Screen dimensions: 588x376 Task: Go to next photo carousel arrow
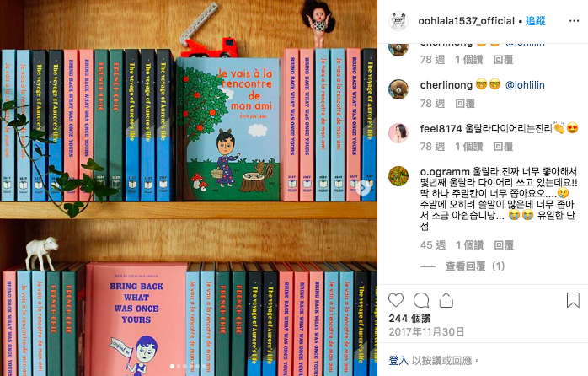[x=363, y=187]
